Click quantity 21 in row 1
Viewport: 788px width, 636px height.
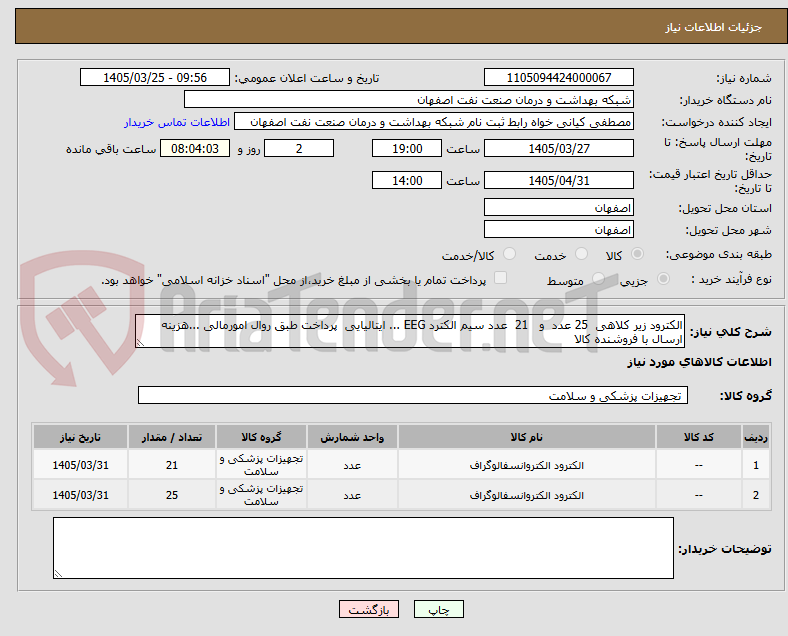tap(172, 465)
